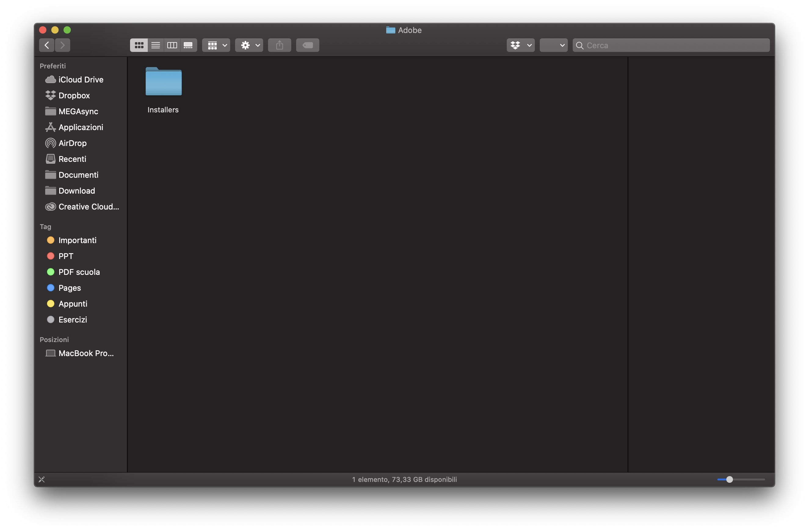Open the group-by arrangement dropdown
809x532 pixels.
[216, 45]
